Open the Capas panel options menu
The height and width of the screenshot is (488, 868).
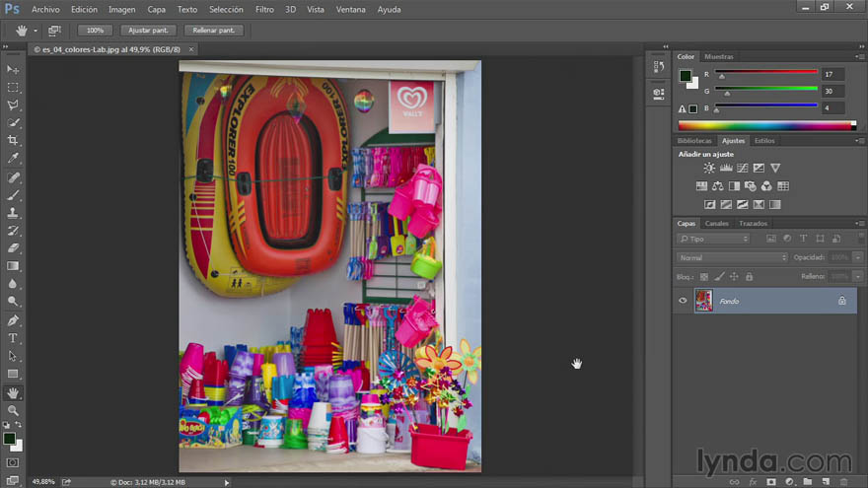(x=860, y=224)
